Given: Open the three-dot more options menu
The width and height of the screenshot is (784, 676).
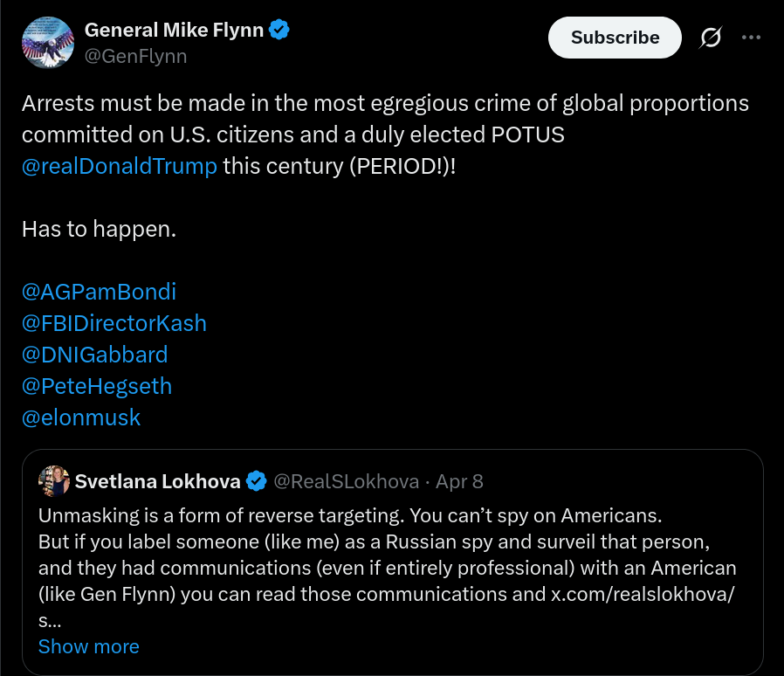Looking at the screenshot, I should 751,38.
